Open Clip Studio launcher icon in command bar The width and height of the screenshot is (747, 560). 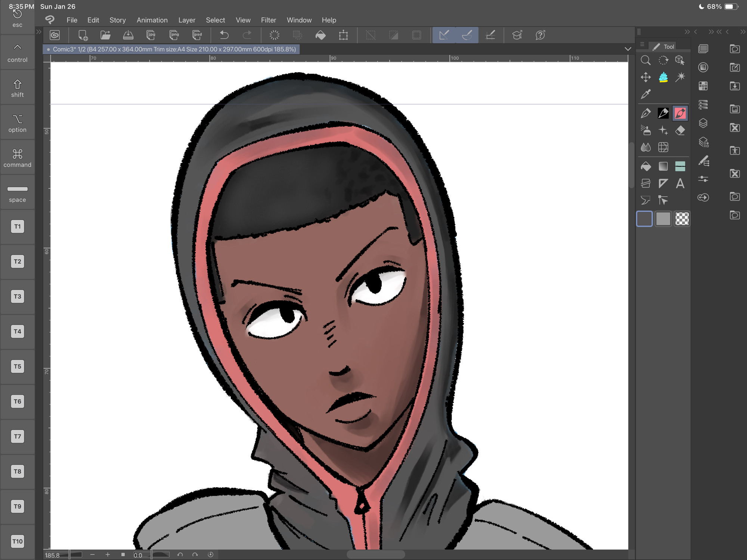[55, 35]
